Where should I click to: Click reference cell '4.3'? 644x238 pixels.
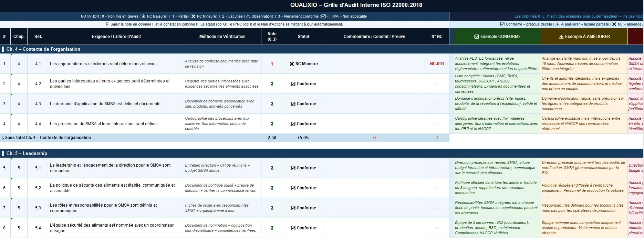coord(38,104)
